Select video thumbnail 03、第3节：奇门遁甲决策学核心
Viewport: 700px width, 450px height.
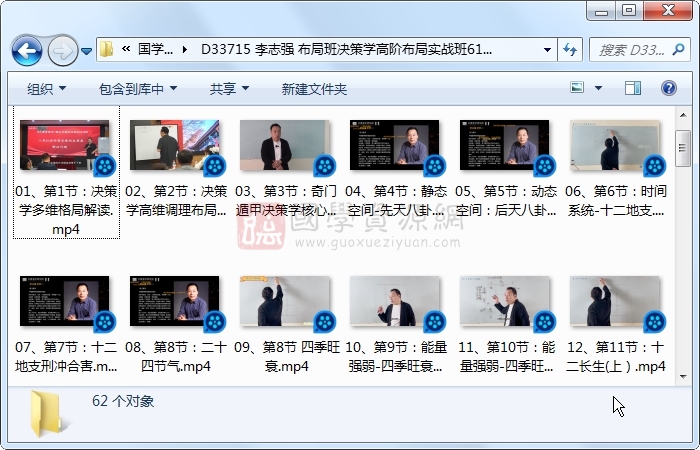(287, 146)
